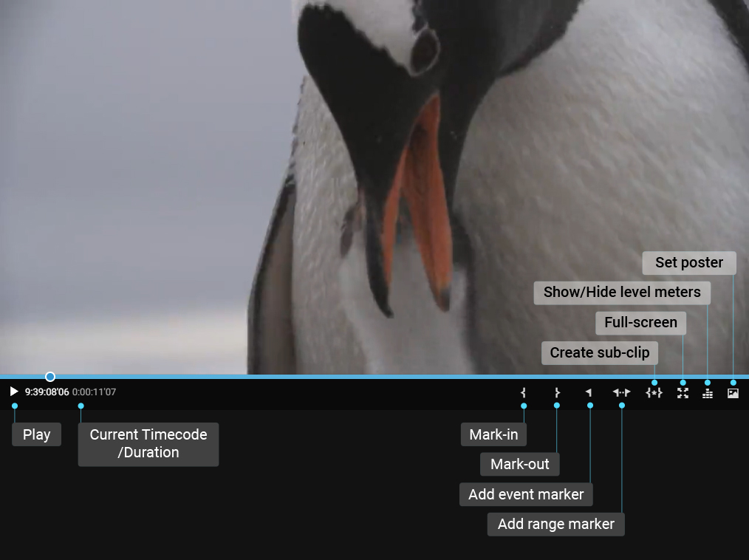Click the penguin video frame

374,187
